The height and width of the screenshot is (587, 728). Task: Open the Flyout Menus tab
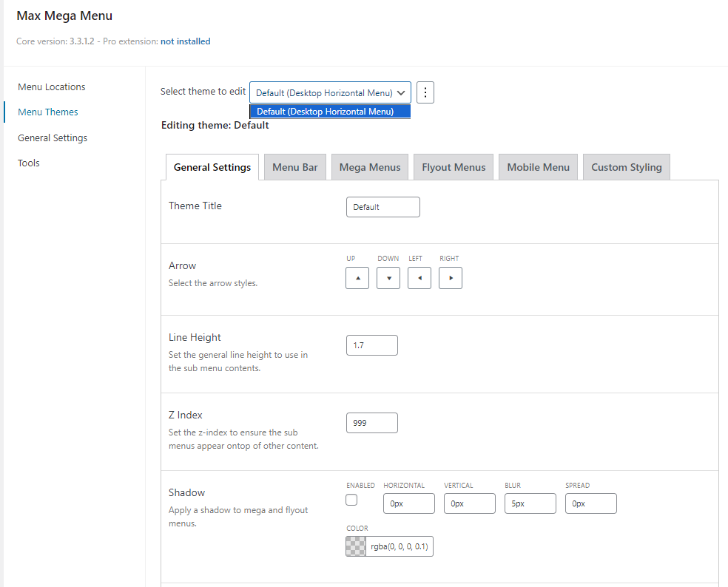pos(454,167)
